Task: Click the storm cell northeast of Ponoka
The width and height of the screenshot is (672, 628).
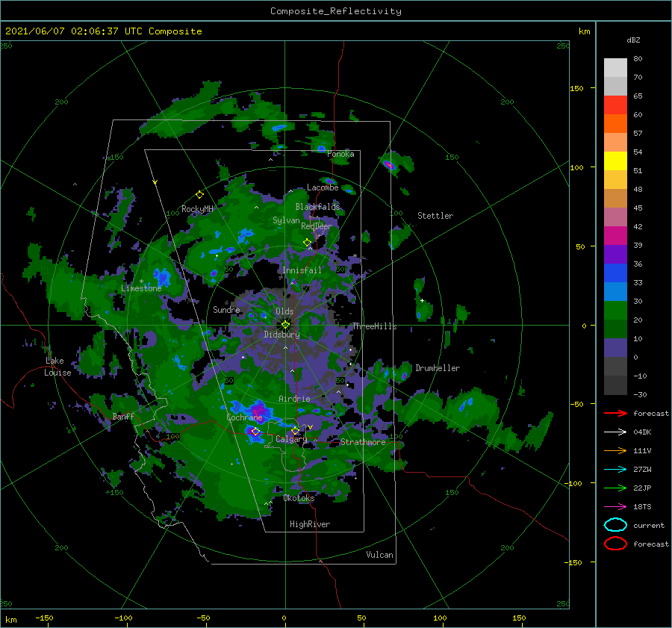Action: pyautogui.click(x=389, y=164)
